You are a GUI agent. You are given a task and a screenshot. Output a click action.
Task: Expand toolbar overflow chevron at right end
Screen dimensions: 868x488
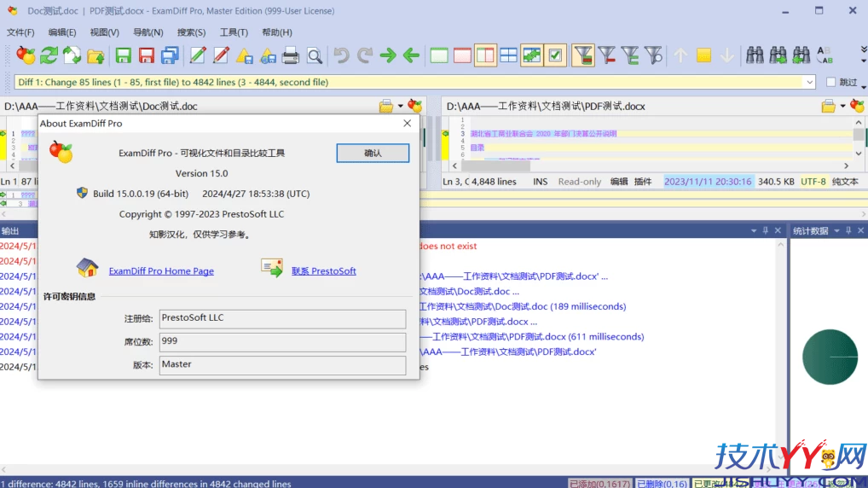(x=863, y=49)
